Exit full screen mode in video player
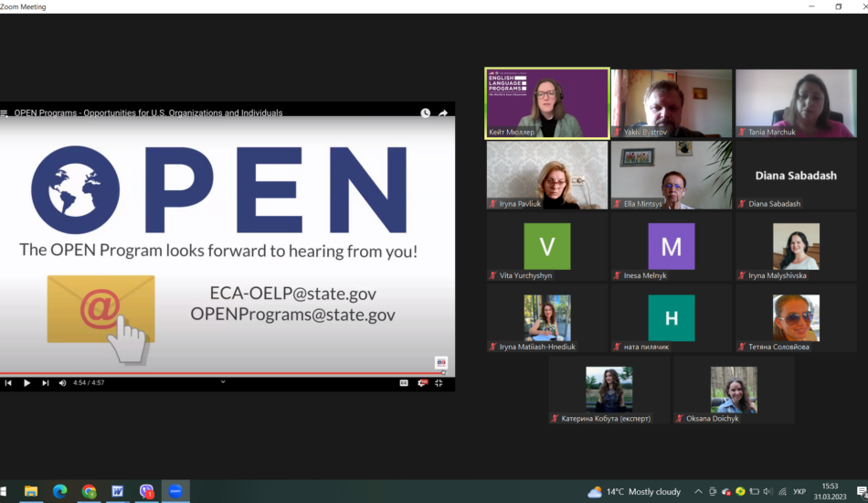 439,383
